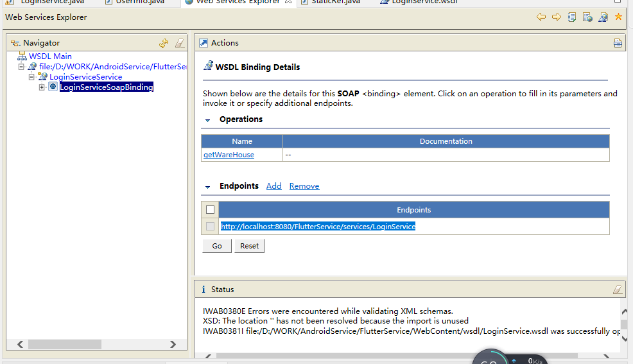633x364 pixels.
Task: Expand the LoginServiceSoapBinding tree node
Action: coord(42,87)
